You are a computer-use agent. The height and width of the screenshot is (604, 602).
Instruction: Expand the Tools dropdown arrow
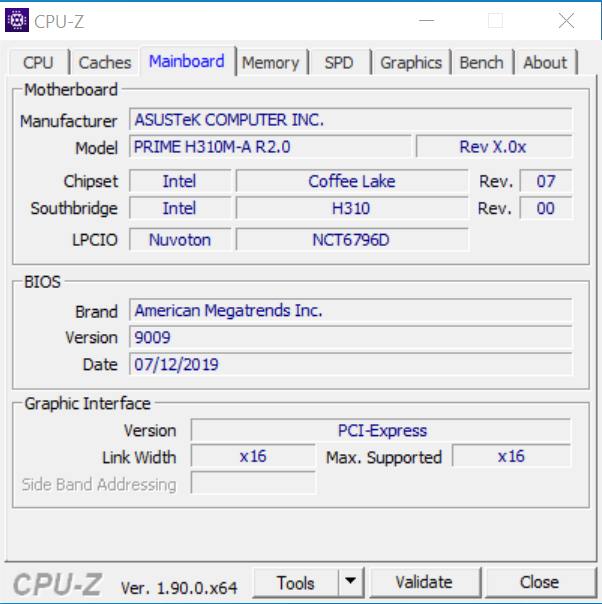coord(350,582)
